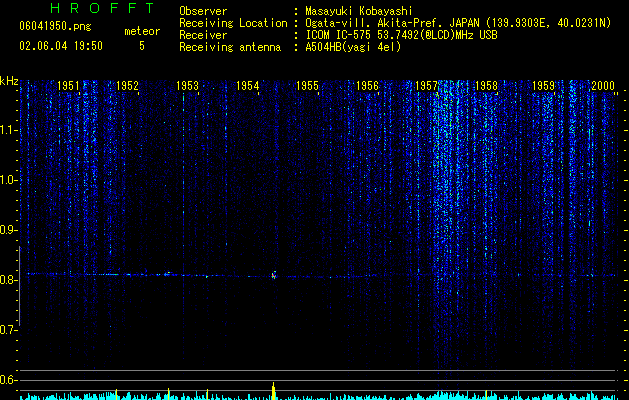Click the Receiver label
The width and height of the screenshot is (629, 400).
tap(203, 35)
